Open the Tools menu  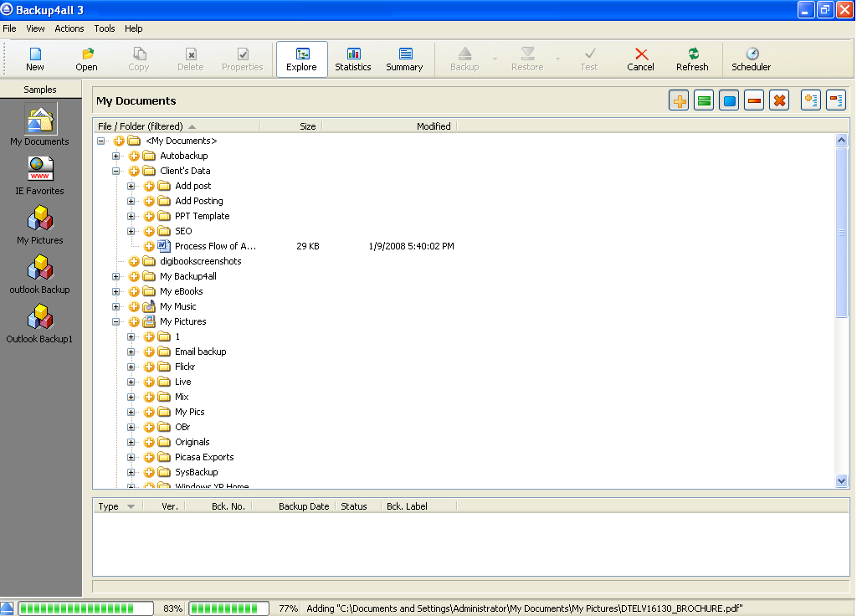click(x=105, y=28)
